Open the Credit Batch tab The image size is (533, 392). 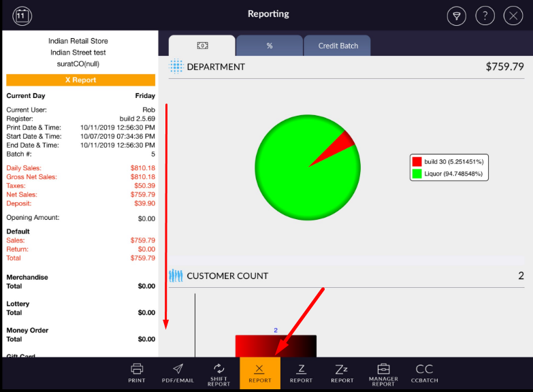coord(338,46)
